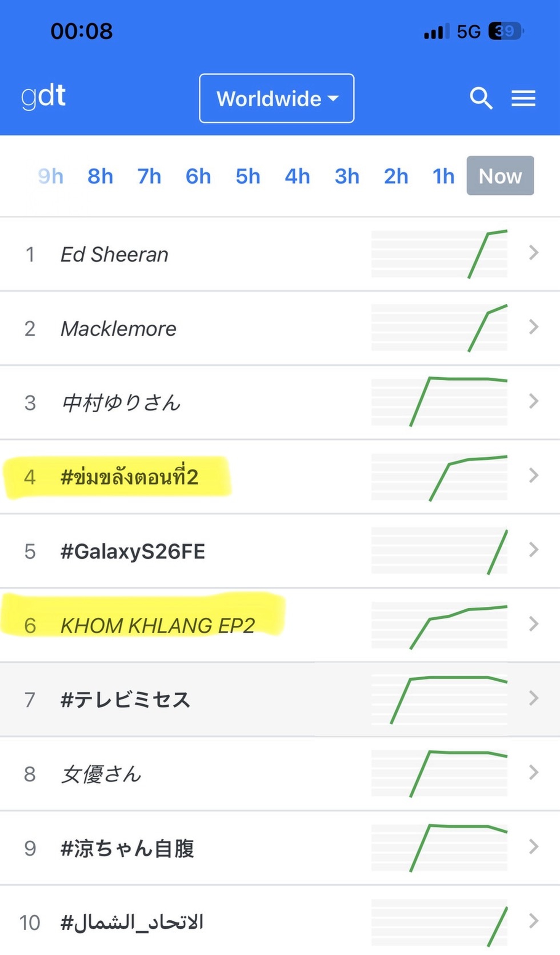The image size is (560, 955).
Task: Open the Worldwide region dropdown
Action: (277, 98)
